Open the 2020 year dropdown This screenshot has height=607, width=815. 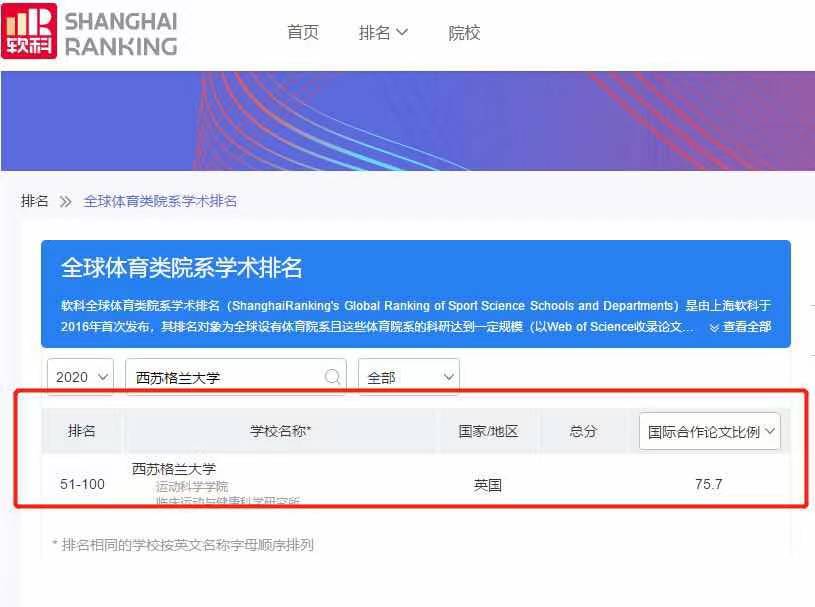pyautogui.click(x=81, y=376)
